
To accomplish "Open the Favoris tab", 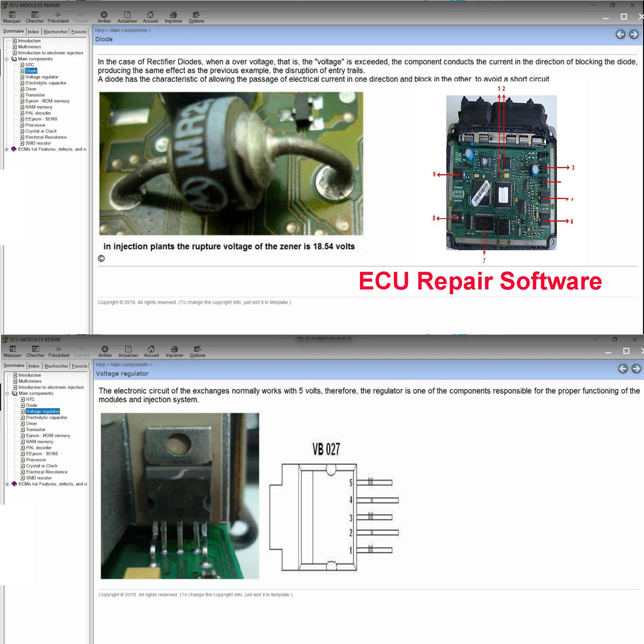I will 79,31.
